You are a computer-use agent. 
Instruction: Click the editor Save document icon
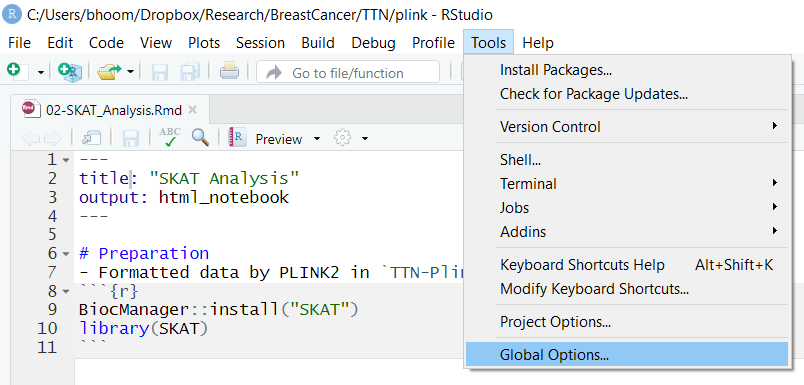[131, 138]
